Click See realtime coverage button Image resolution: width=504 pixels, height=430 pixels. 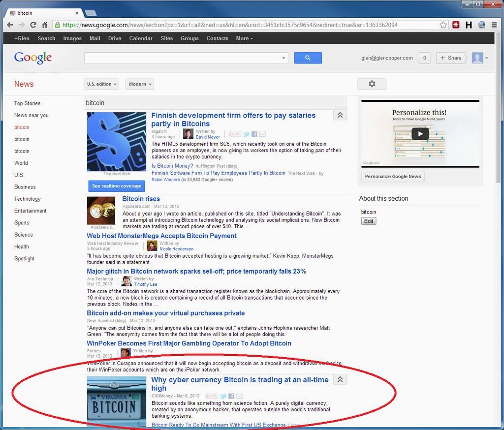coord(117,186)
